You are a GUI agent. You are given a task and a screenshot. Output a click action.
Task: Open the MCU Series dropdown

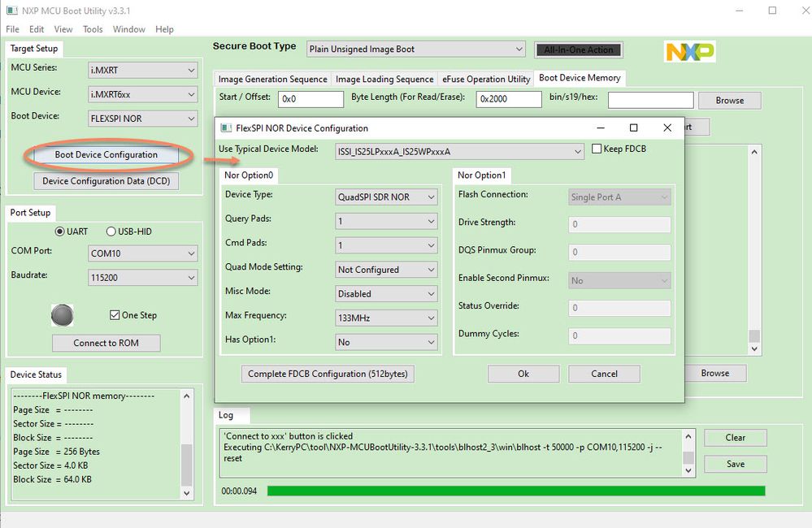click(x=143, y=70)
